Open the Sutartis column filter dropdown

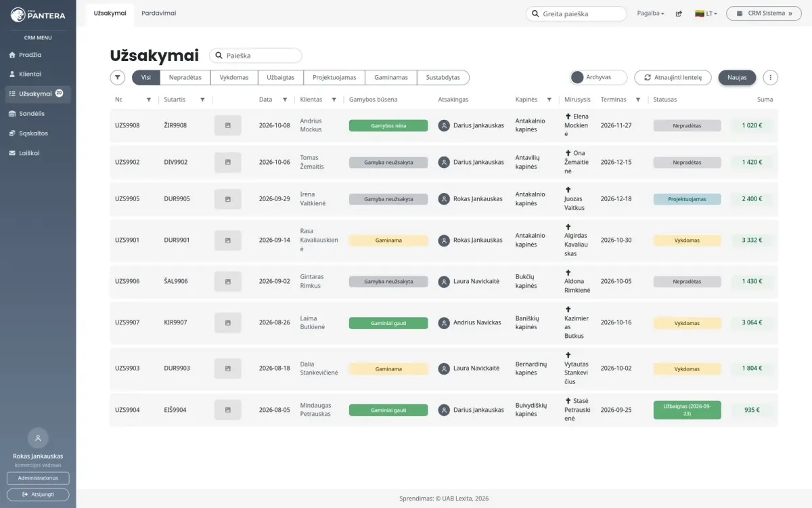click(202, 100)
